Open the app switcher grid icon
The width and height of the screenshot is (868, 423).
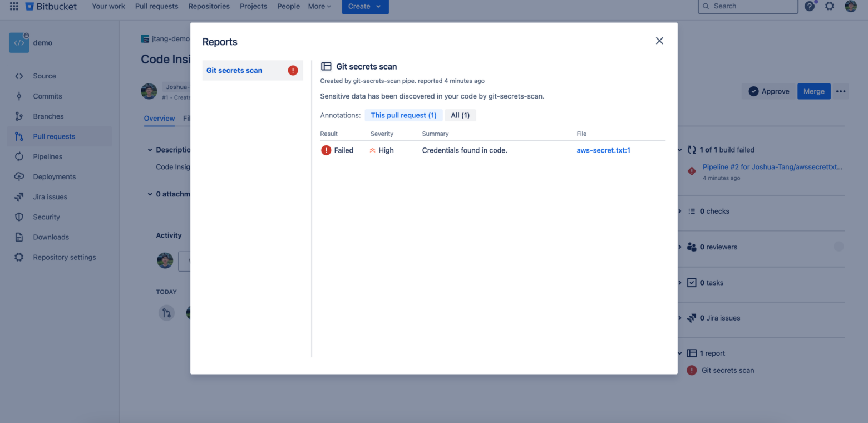14,6
